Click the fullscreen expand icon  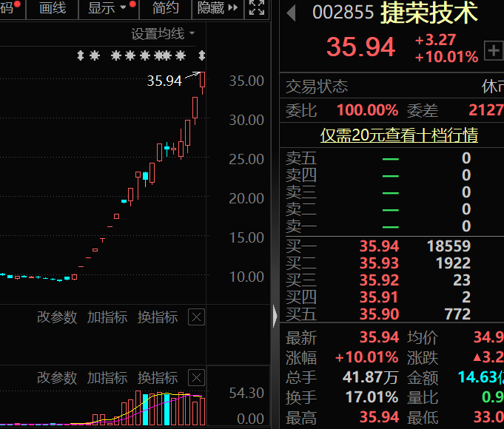pyautogui.click(x=257, y=7)
